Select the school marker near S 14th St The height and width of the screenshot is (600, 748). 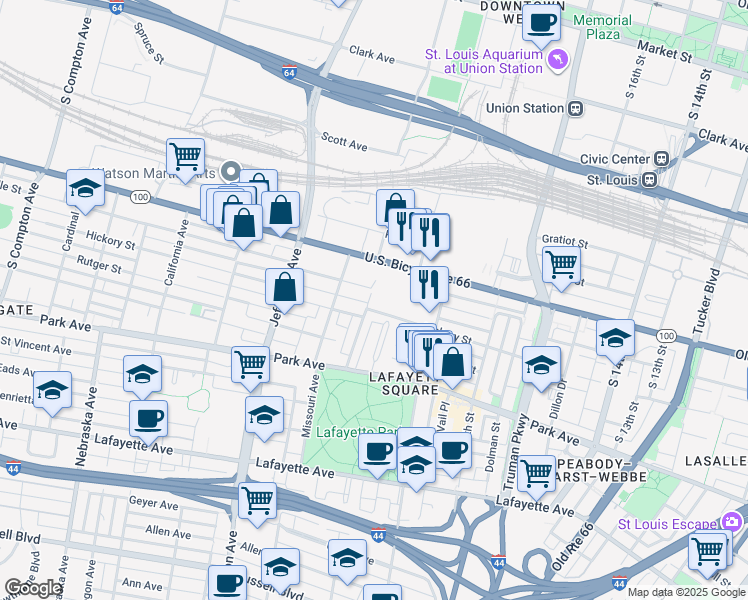tap(615, 338)
